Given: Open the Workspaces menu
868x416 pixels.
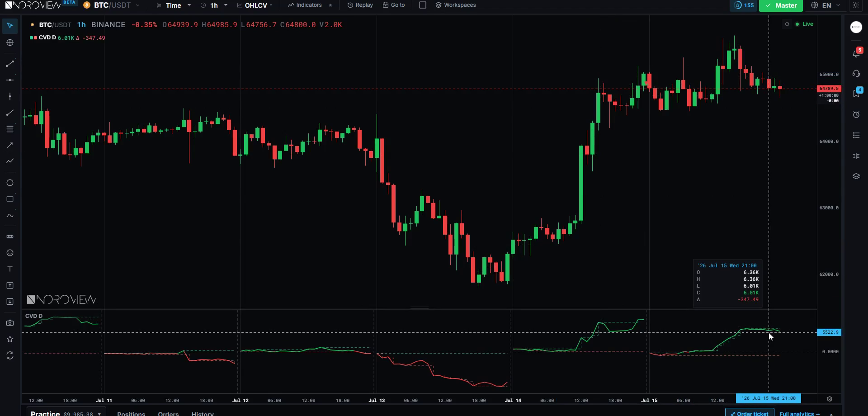Looking at the screenshot, I should [x=455, y=5].
